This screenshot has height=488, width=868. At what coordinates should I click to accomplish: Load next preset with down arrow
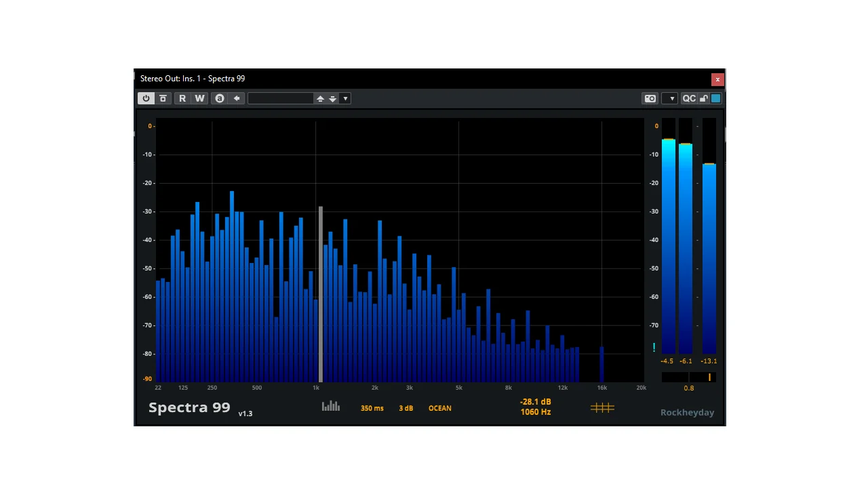(x=332, y=98)
